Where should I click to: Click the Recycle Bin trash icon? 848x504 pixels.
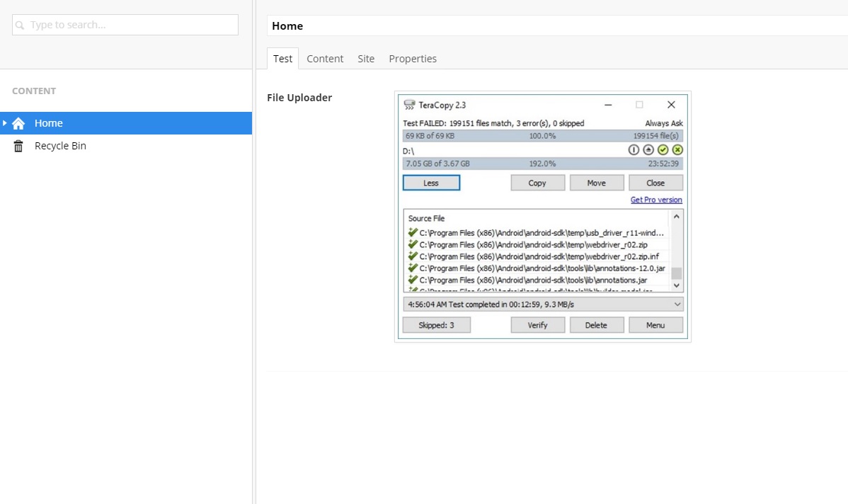[18, 146]
